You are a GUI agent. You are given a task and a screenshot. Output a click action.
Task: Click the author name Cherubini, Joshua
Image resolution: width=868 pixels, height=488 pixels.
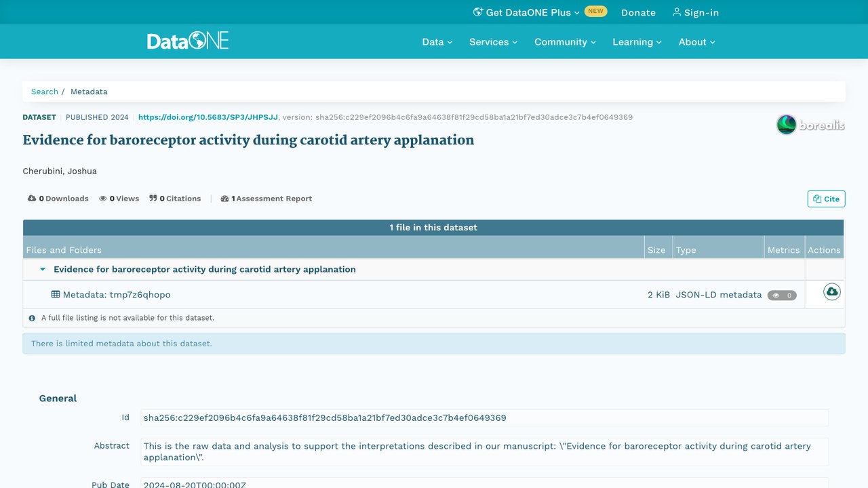[60, 171]
